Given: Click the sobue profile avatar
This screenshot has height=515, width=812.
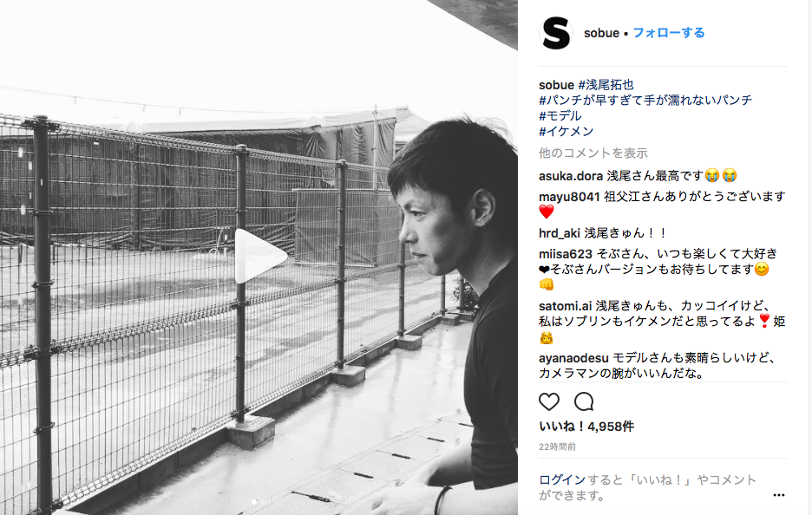Looking at the screenshot, I should coord(556,33).
